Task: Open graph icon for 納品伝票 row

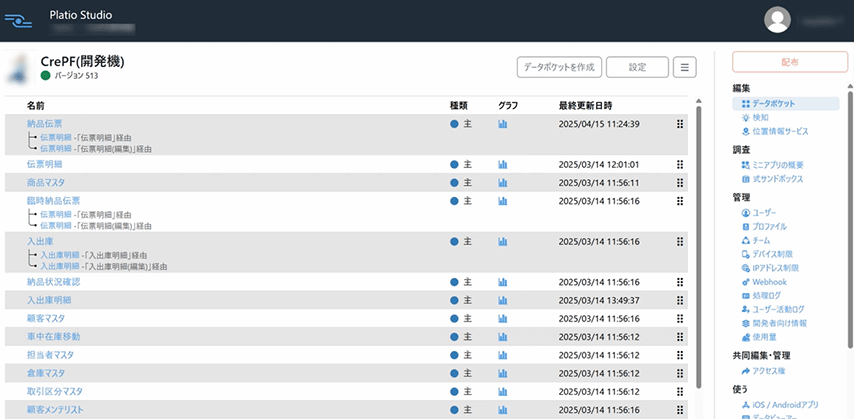Action: pos(503,124)
